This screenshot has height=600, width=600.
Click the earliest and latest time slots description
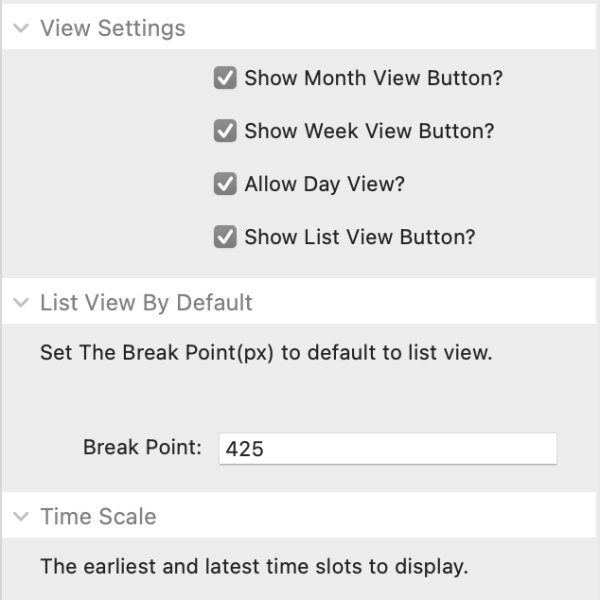click(x=253, y=567)
